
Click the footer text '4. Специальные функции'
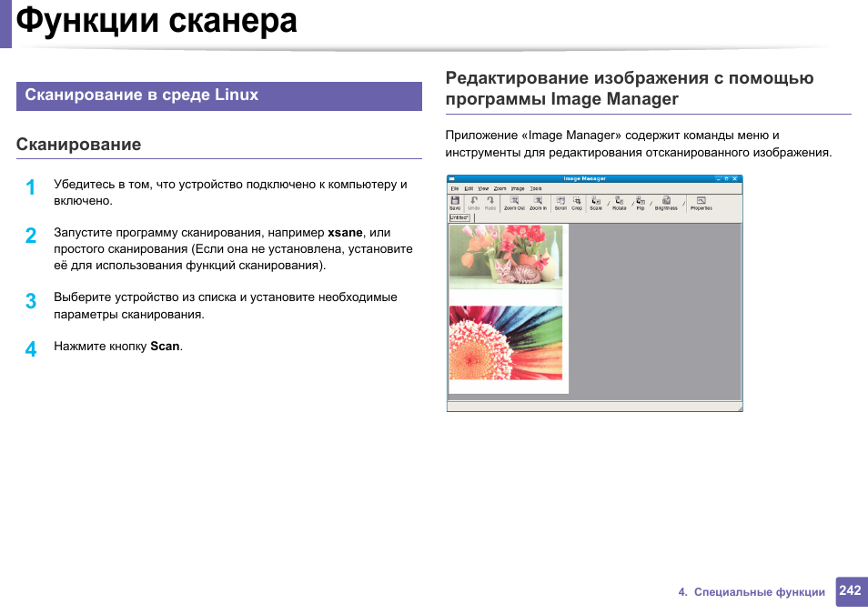tap(752, 592)
